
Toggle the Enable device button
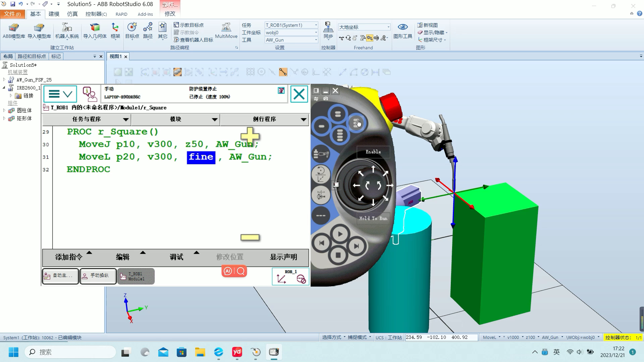pos(373,152)
